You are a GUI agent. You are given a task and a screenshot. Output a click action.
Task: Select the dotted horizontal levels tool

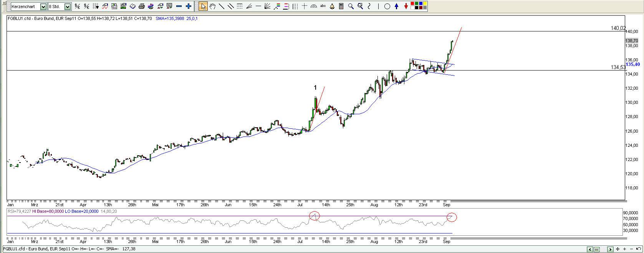240,6
